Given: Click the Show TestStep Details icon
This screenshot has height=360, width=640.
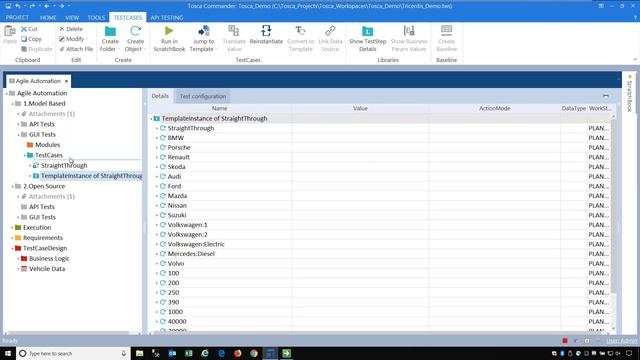Looking at the screenshot, I should tap(367, 31).
